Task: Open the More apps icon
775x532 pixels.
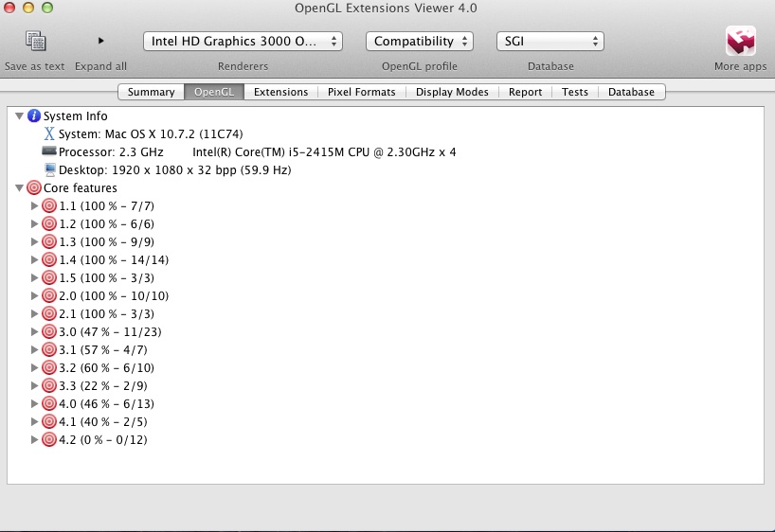Action: 740,42
